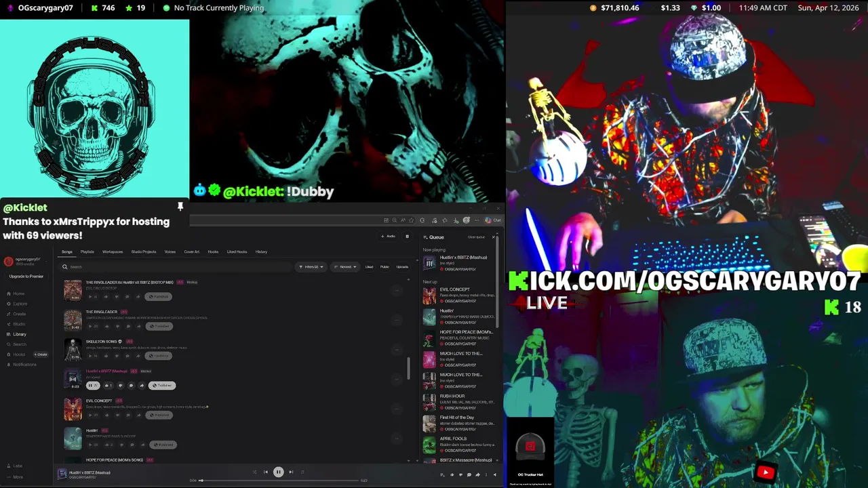Open Studio from the sidebar

coord(16,324)
